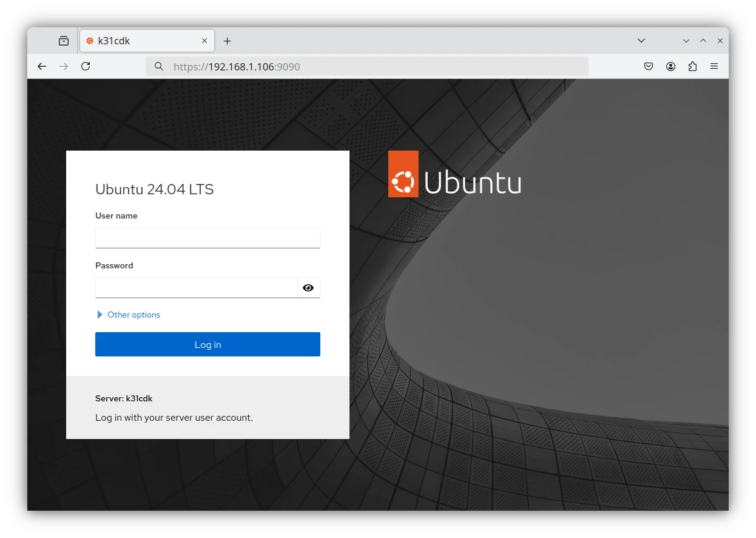Show password with the eye icon

pos(308,288)
